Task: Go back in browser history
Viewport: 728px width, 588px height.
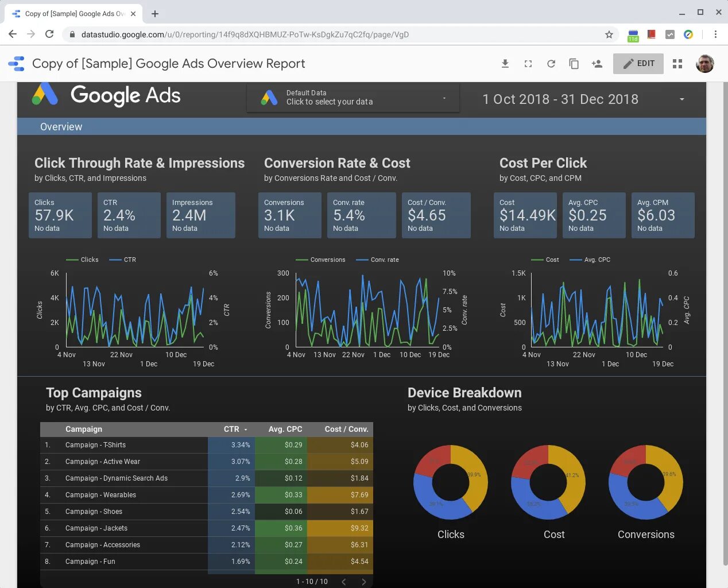Action: click(x=13, y=34)
